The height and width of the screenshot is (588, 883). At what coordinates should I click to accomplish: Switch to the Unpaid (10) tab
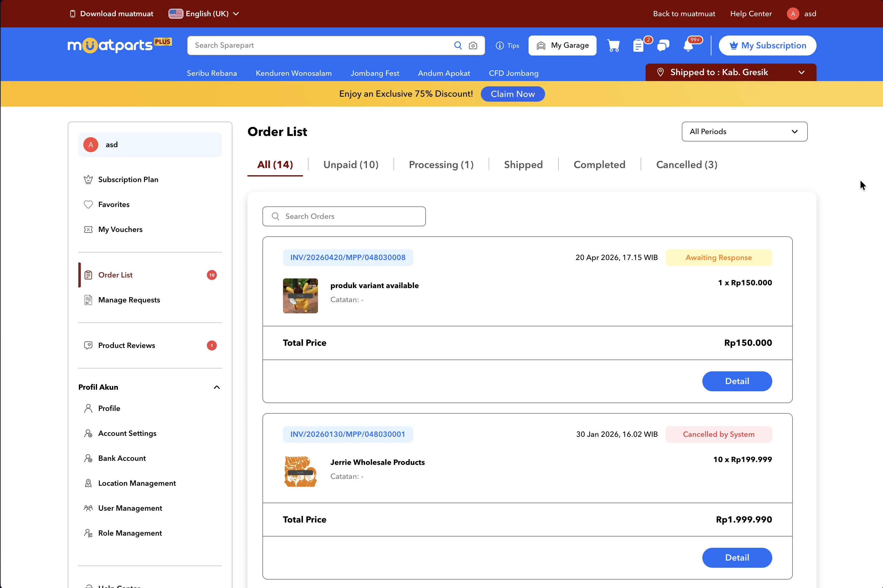[x=350, y=165]
